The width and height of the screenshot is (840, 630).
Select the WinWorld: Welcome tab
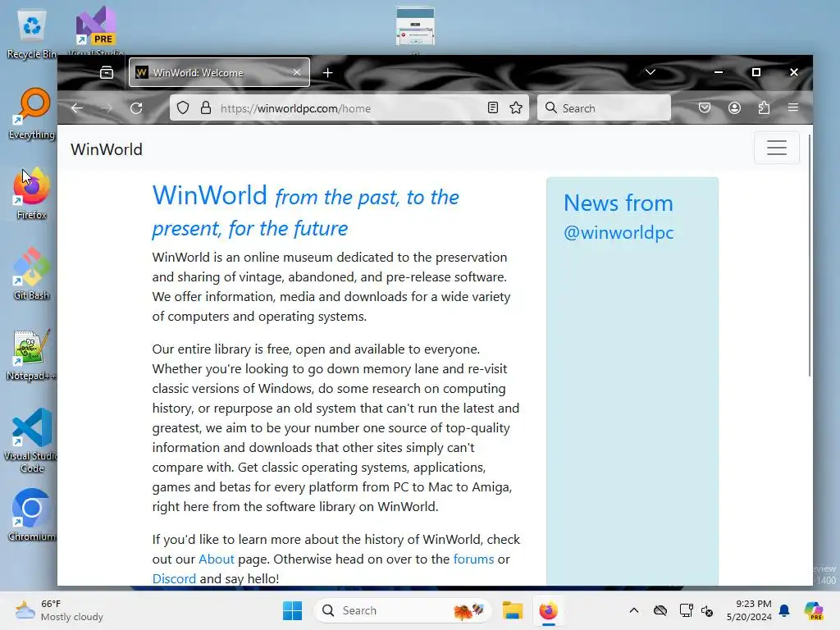pos(219,72)
